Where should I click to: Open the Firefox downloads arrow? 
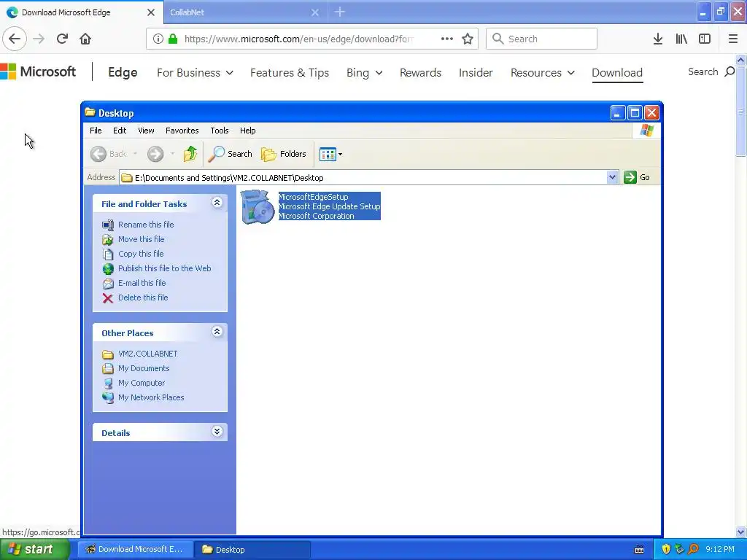point(658,39)
